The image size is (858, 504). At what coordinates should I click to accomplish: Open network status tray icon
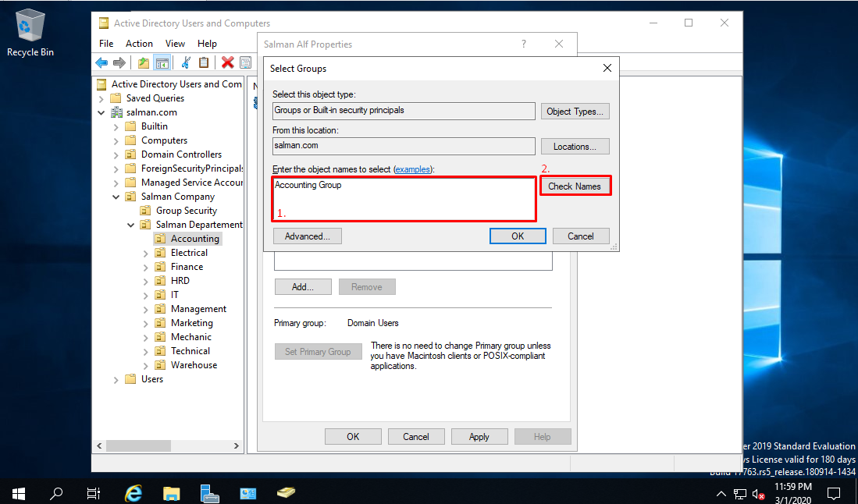[x=740, y=495]
